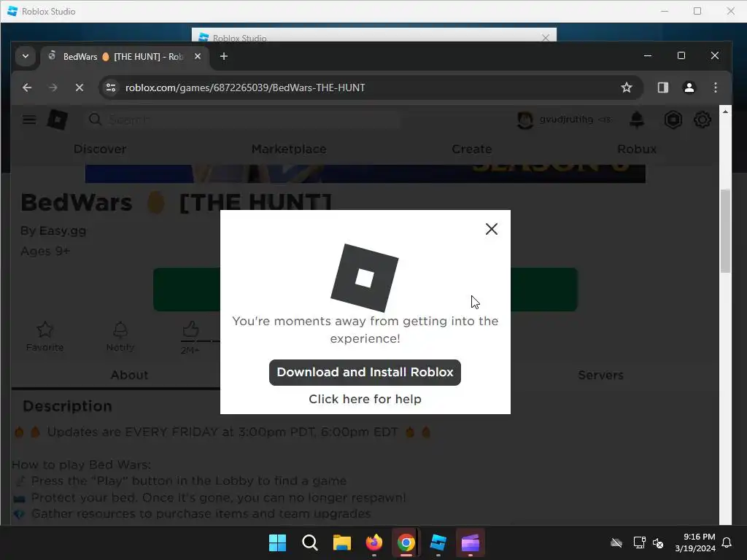Click the address bar URL
The height and width of the screenshot is (560, 747).
tap(245, 87)
